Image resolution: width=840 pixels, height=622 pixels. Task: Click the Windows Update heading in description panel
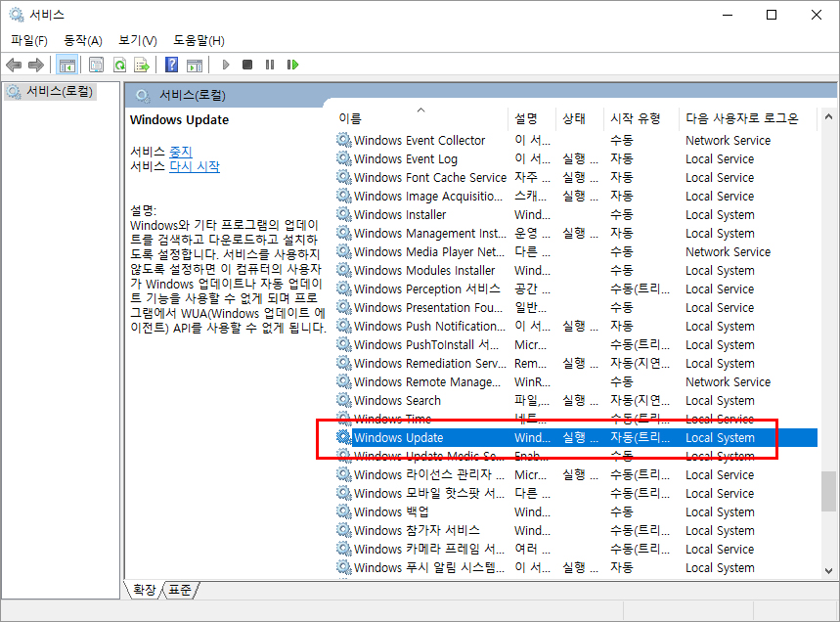(179, 120)
